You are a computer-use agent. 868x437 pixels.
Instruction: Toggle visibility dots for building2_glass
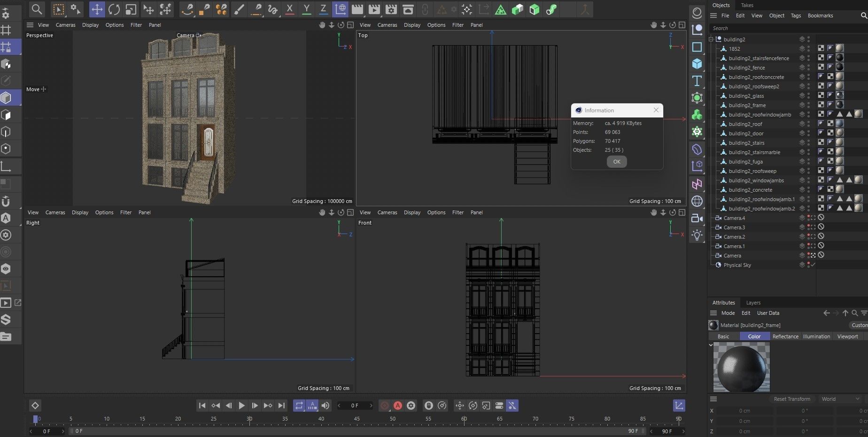(808, 96)
